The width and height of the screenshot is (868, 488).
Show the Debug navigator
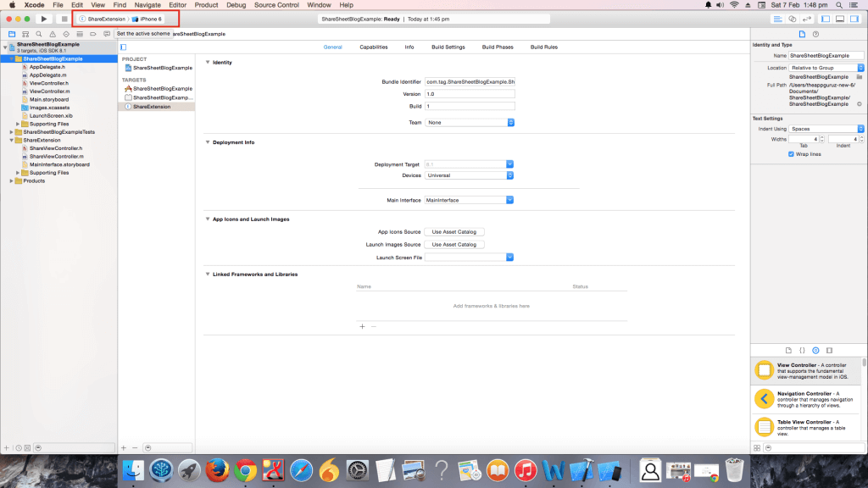(x=80, y=34)
